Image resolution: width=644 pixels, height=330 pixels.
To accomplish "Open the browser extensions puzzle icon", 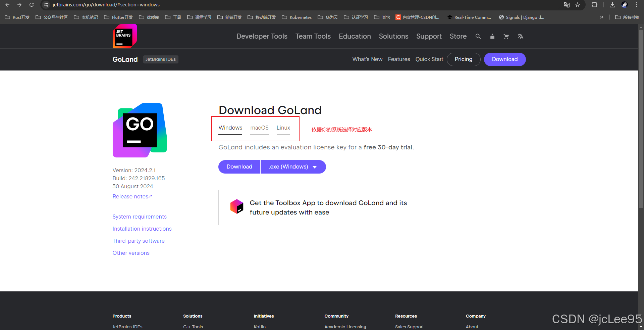I will [x=594, y=5].
